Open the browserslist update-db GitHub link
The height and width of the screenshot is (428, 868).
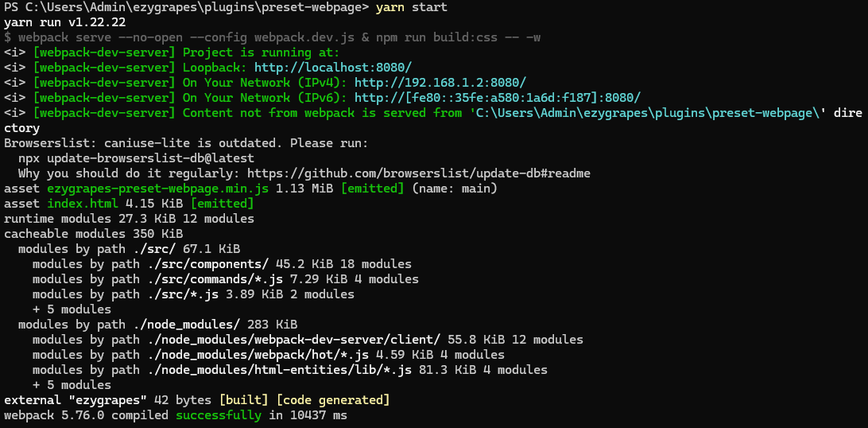coord(419,173)
